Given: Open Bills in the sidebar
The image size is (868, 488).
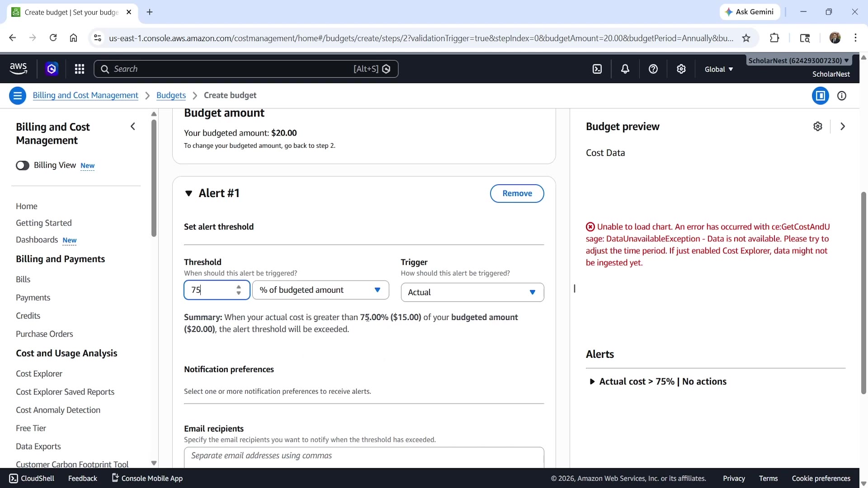Looking at the screenshot, I should click(23, 279).
